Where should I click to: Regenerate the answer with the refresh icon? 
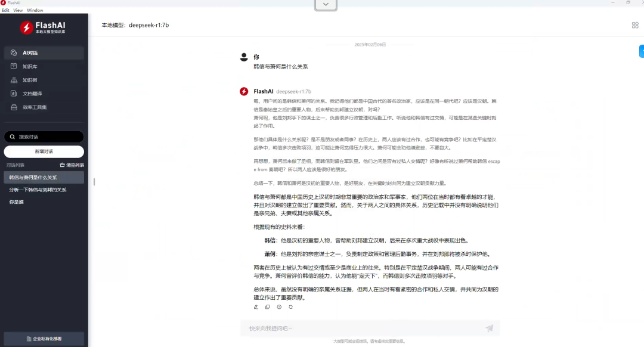tap(290, 307)
